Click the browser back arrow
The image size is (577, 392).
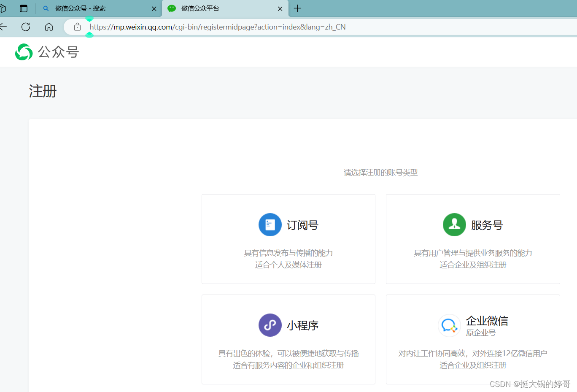3,27
